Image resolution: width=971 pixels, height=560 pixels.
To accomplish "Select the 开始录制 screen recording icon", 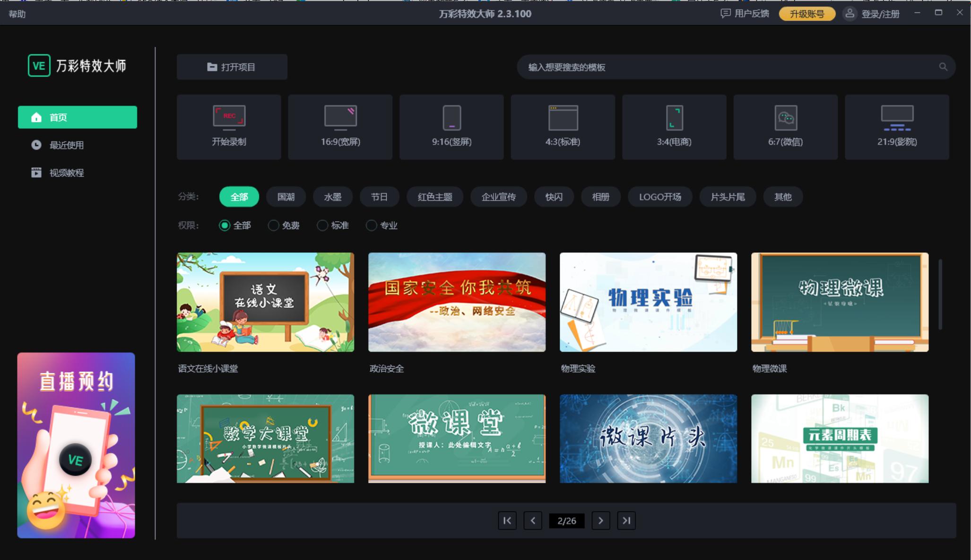I will pos(229,126).
